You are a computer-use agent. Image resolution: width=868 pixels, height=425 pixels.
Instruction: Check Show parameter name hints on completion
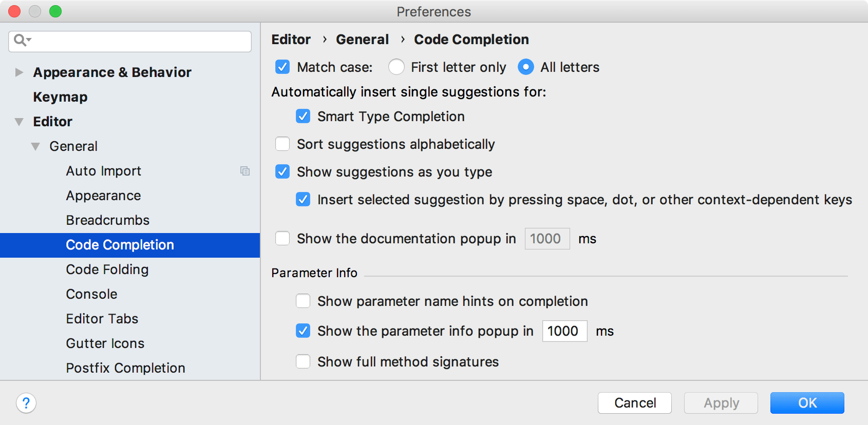pos(303,301)
